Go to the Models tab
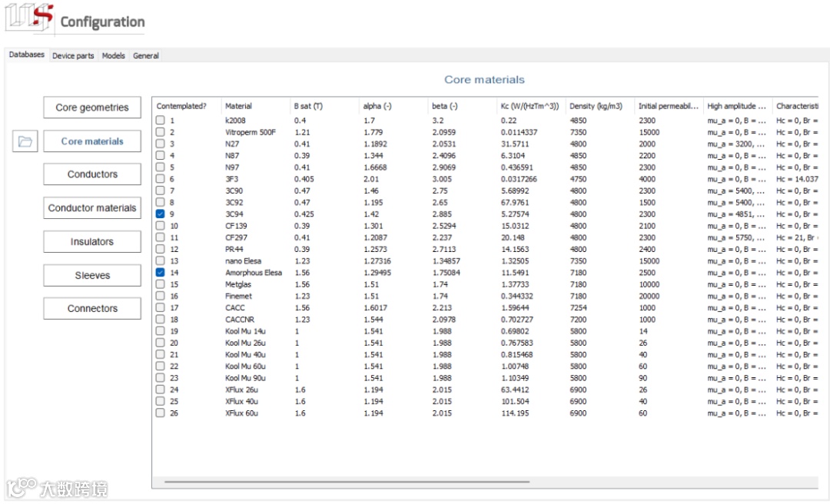830x504 pixels. point(113,55)
